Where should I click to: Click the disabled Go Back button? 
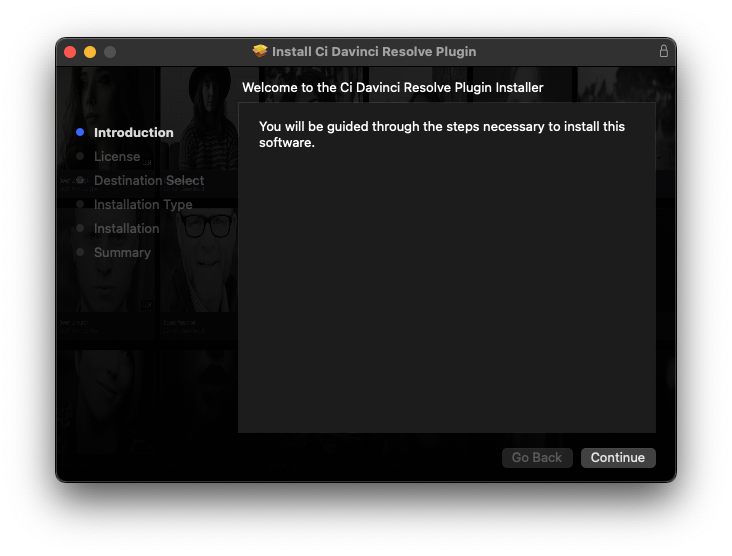tap(537, 457)
